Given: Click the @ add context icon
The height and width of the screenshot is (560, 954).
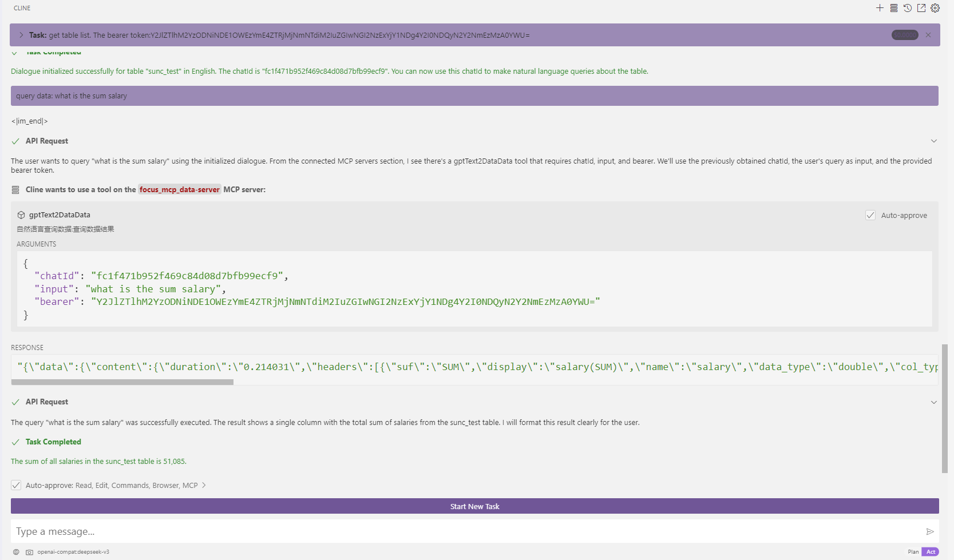Looking at the screenshot, I should click(x=16, y=552).
